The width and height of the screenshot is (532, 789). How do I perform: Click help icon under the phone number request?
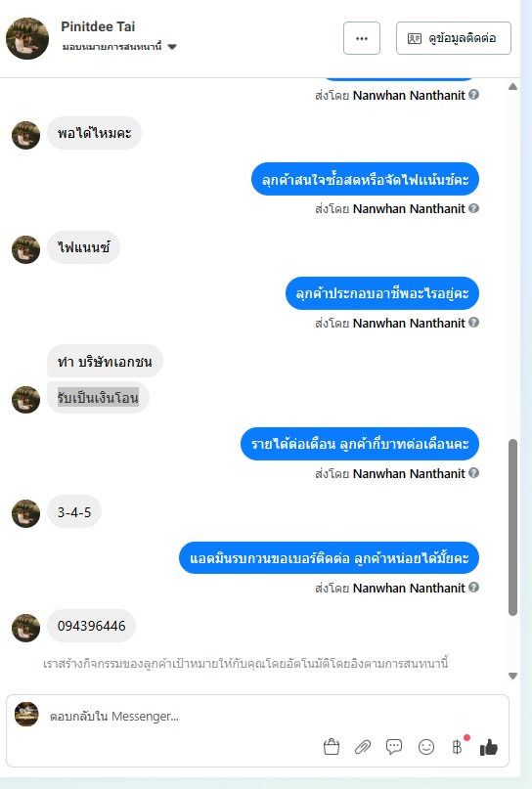pos(473,588)
